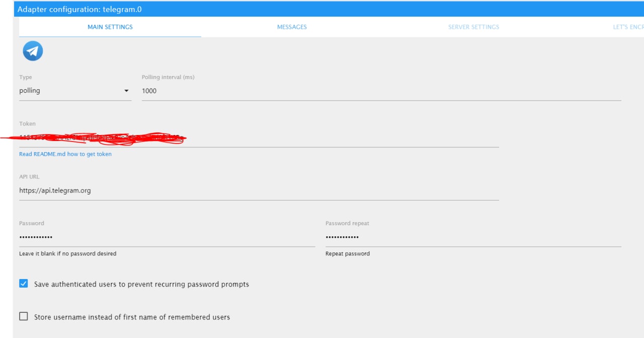Click the 'API URL' label
Image resolution: width=644 pixels, height=338 pixels.
pyautogui.click(x=29, y=177)
